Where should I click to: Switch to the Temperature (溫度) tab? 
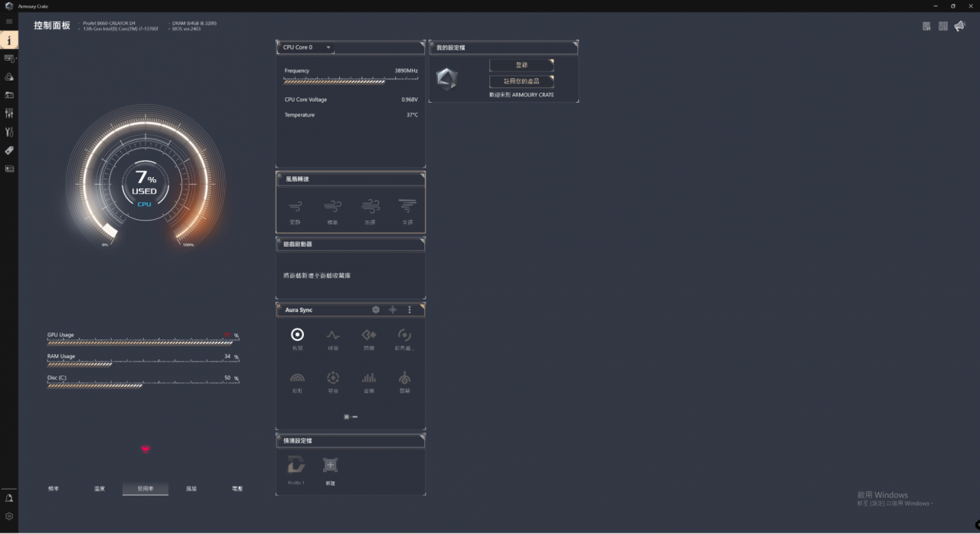pos(100,488)
